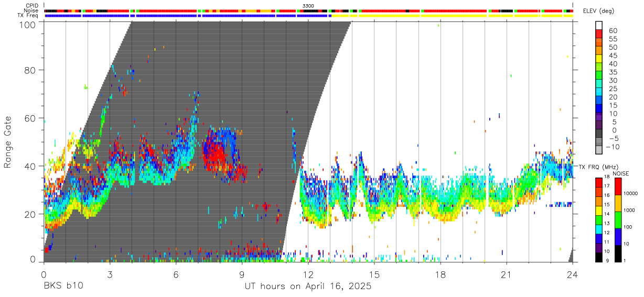Click the BKS b10 radar beam label
644x297 pixels.
coord(63,287)
